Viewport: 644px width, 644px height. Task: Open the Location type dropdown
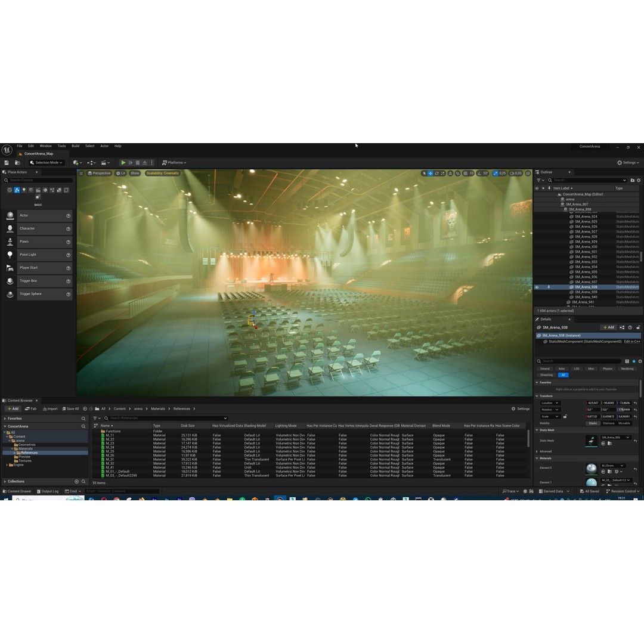click(x=550, y=403)
